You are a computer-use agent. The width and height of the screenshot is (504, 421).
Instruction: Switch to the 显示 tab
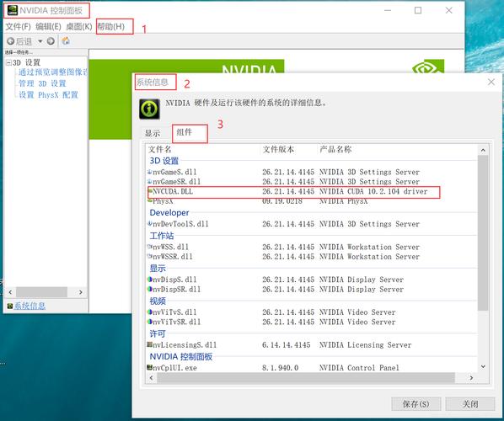(x=153, y=133)
